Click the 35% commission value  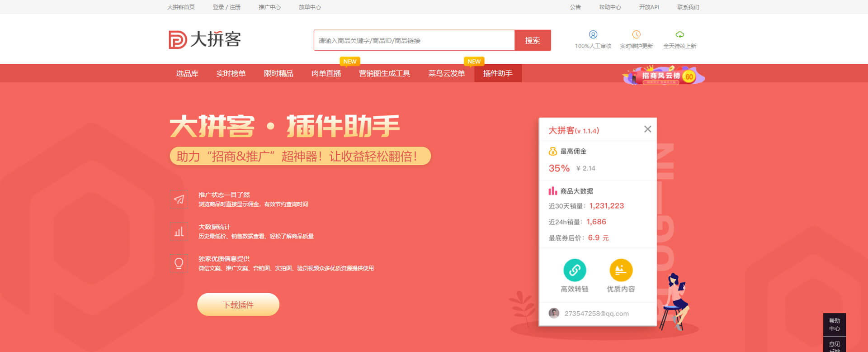[559, 168]
